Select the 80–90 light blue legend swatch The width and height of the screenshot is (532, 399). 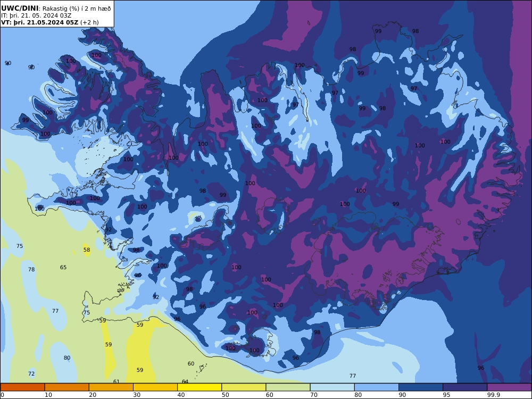377,387
